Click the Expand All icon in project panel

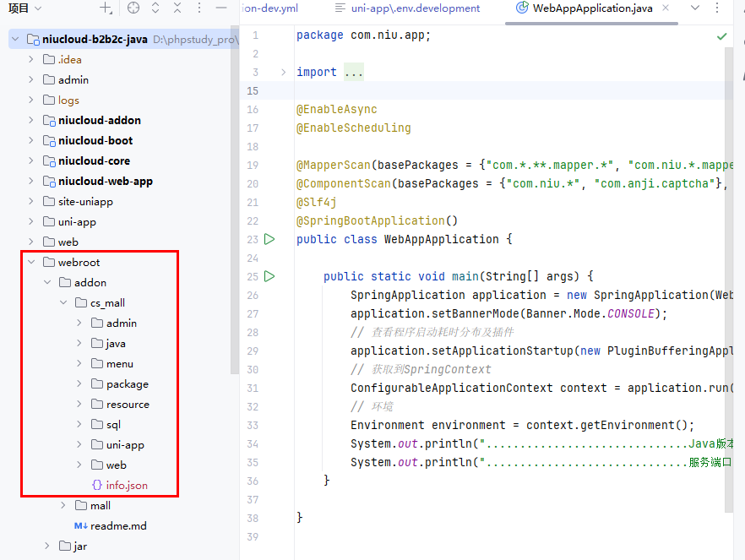[x=155, y=8]
